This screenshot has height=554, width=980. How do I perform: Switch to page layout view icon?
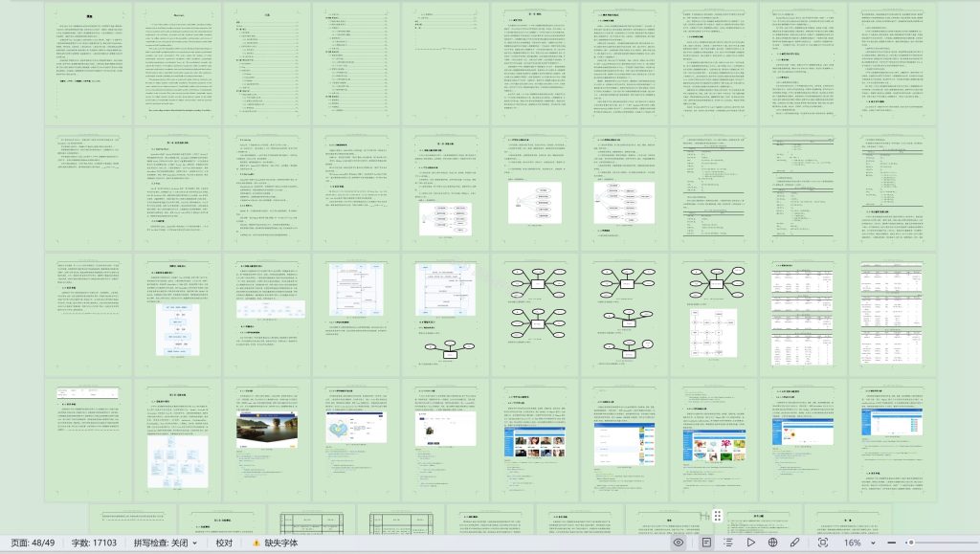click(706, 543)
